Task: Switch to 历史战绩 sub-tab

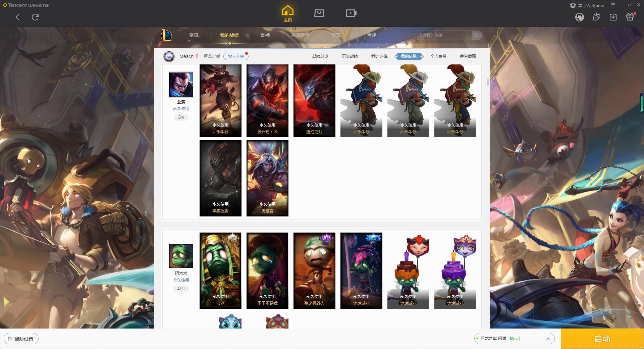Action: pyautogui.click(x=350, y=56)
